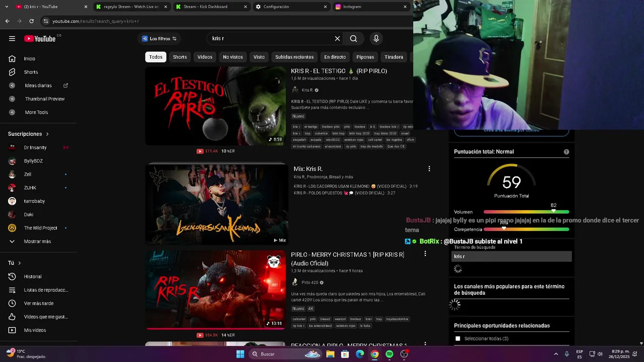Image resolution: width=644 pixels, height=362 pixels.
Task: Select the Tiradera filter chip
Action: click(394, 57)
